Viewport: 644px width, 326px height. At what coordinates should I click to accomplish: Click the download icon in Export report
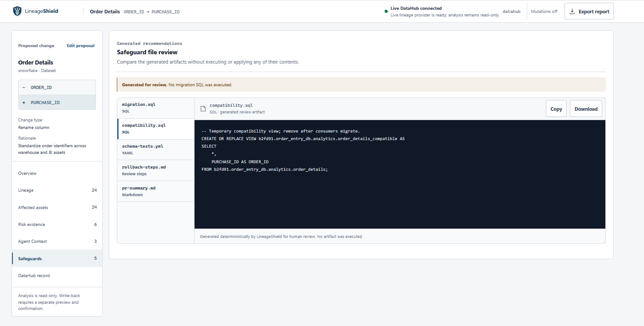(x=572, y=12)
